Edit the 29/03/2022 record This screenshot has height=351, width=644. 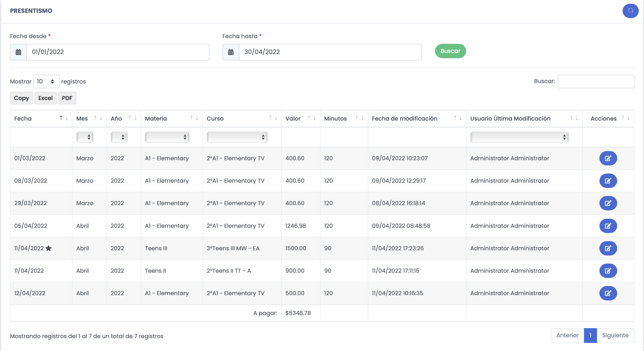[x=608, y=203]
